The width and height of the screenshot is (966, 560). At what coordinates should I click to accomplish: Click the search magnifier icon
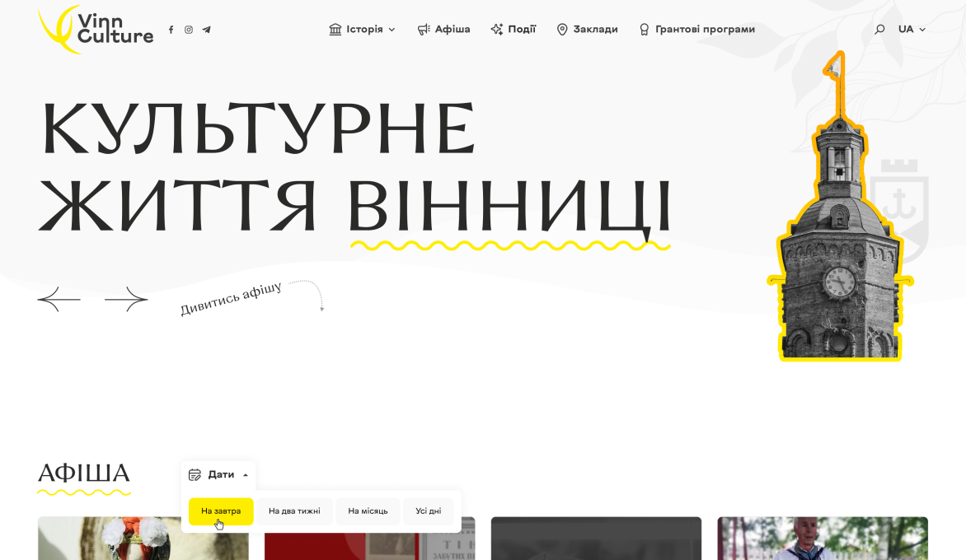[x=879, y=29]
